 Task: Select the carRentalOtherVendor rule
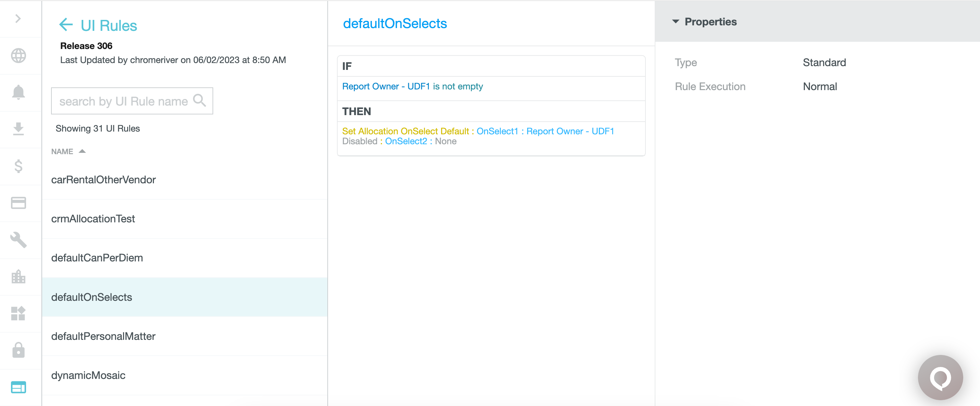tap(104, 180)
